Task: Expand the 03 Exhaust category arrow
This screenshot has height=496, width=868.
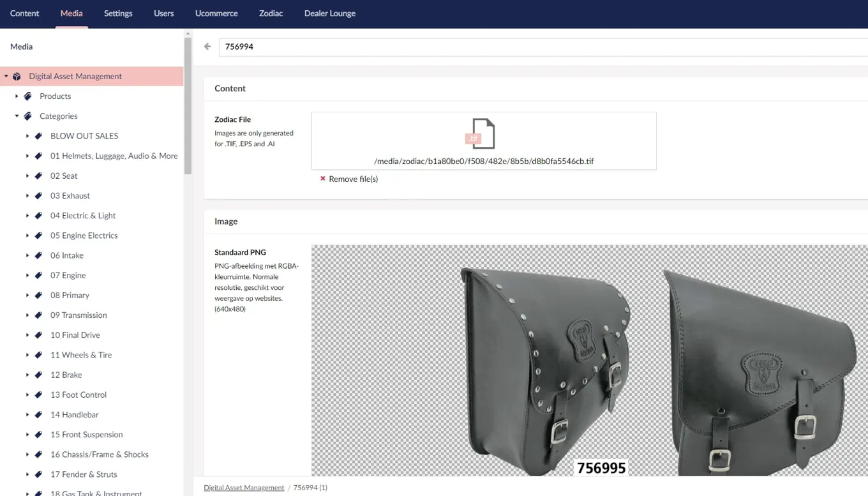Action: (x=27, y=196)
